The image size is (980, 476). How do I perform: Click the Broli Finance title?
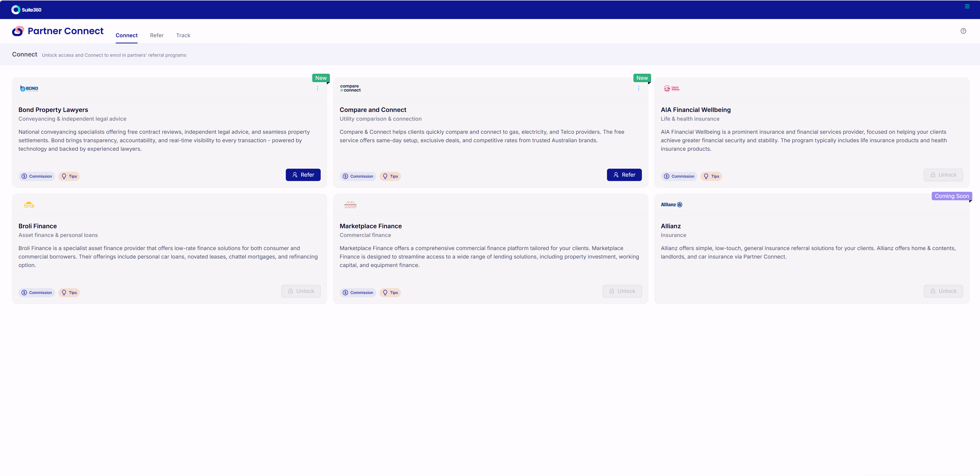(x=38, y=226)
